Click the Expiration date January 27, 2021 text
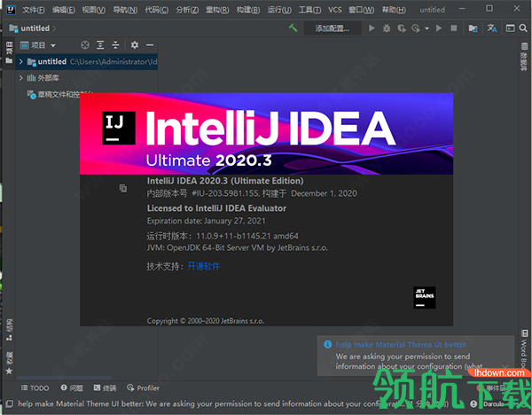532x415 pixels. [206, 221]
